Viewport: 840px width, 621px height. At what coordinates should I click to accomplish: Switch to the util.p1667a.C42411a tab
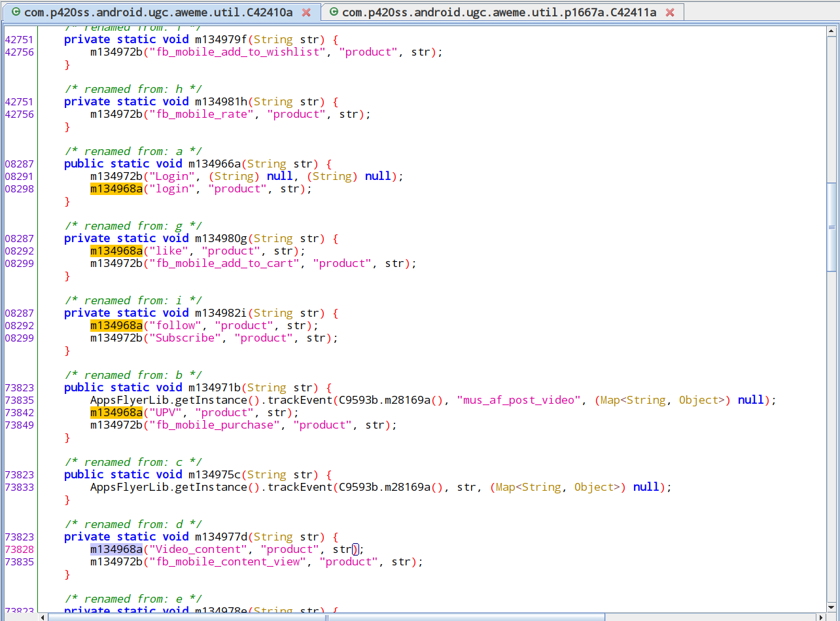pyautogui.click(x=499, y=12)
